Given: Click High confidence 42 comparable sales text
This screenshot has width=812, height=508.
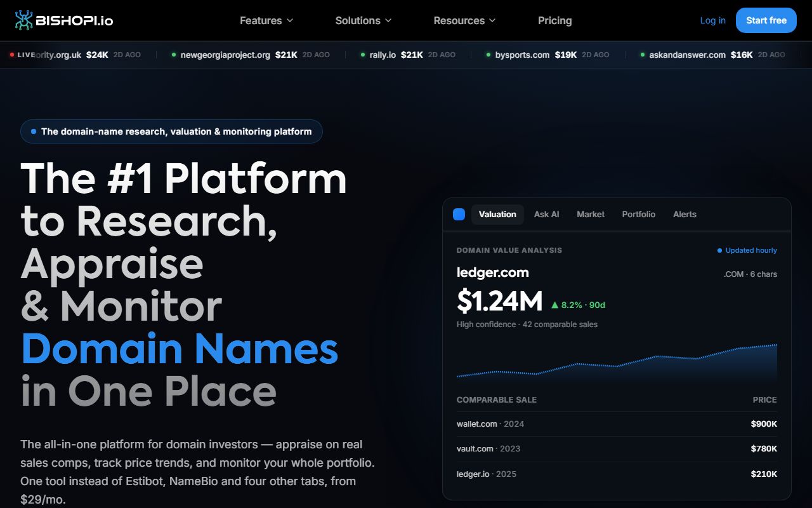Looking at the screenshot, I should (527, 324).
